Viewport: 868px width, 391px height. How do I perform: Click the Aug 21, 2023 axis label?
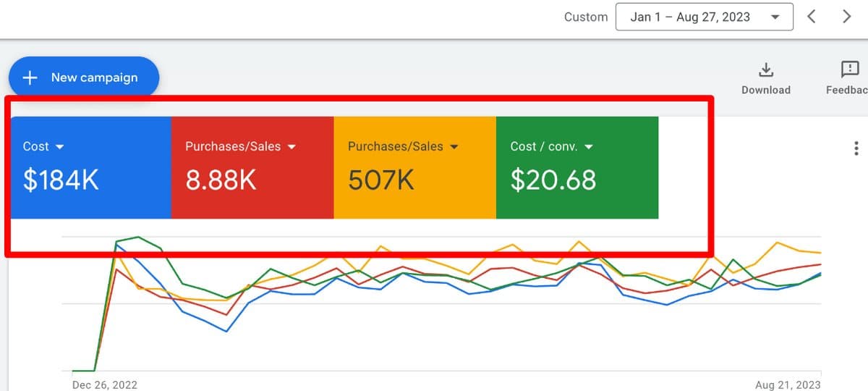[788, 384]
